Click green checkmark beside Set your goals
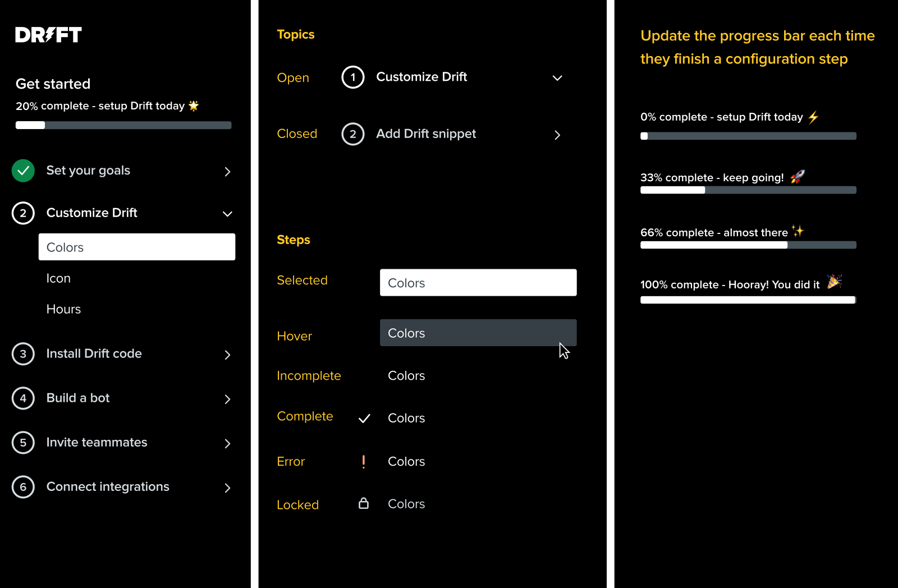Viewport: 898px width, 588px height. [x=23, y=171]
